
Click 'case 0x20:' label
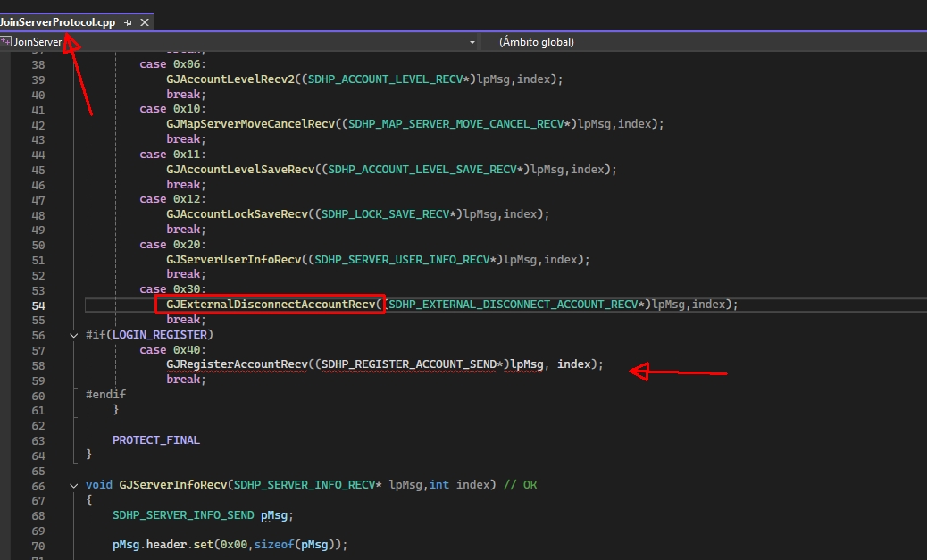coord(172,244)
